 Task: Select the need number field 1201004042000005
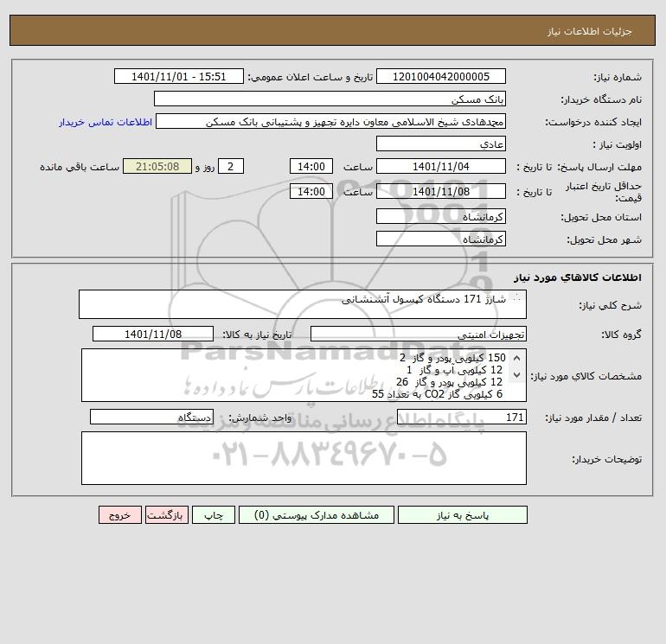pyautogui.click(x=441, y=76)
